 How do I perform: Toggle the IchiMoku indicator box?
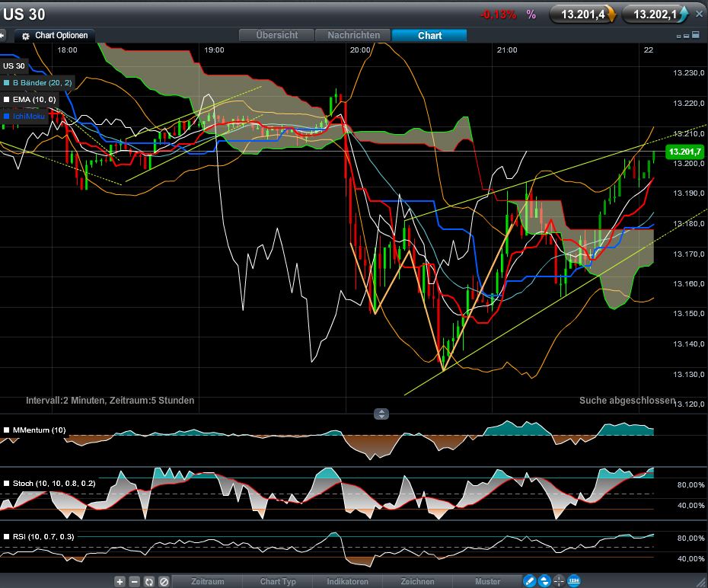click(6, 116)
